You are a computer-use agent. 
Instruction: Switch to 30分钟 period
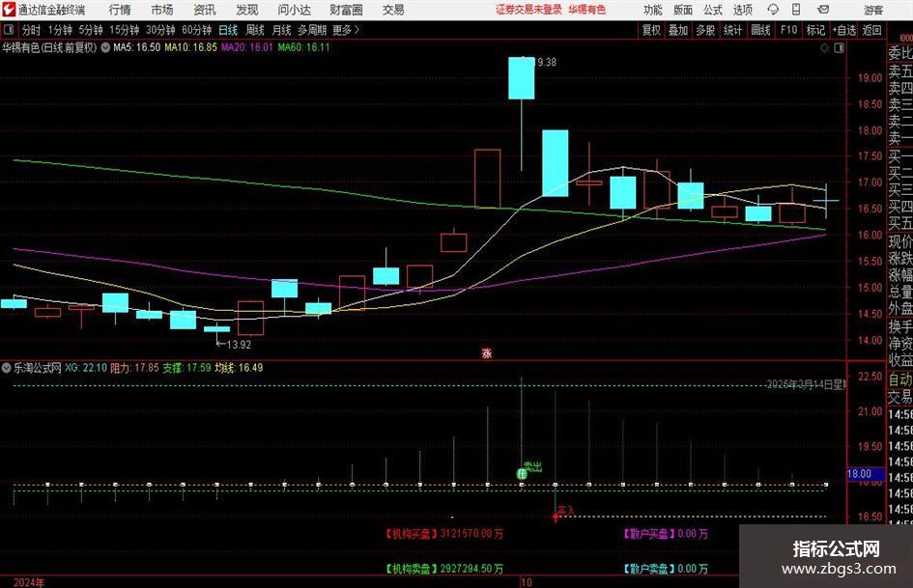(x=160, y=30)
